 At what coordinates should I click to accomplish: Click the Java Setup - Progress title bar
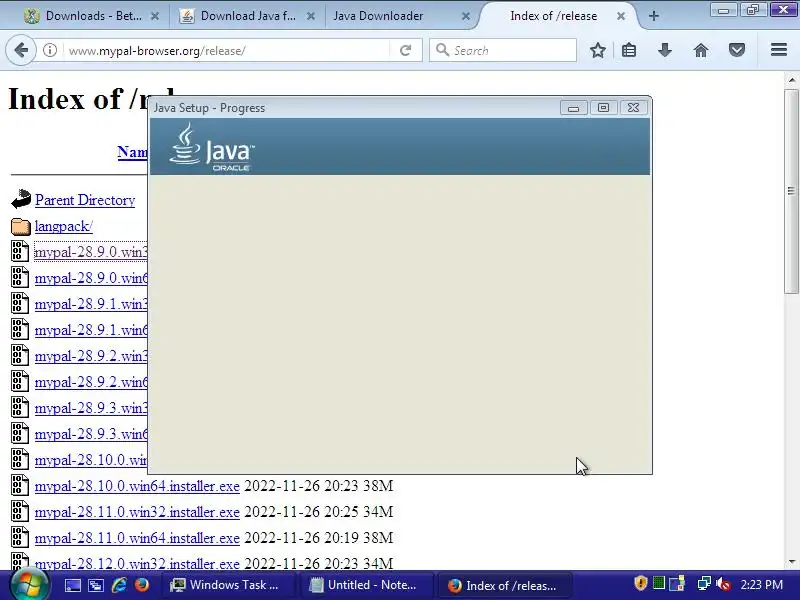click(352, 108)
